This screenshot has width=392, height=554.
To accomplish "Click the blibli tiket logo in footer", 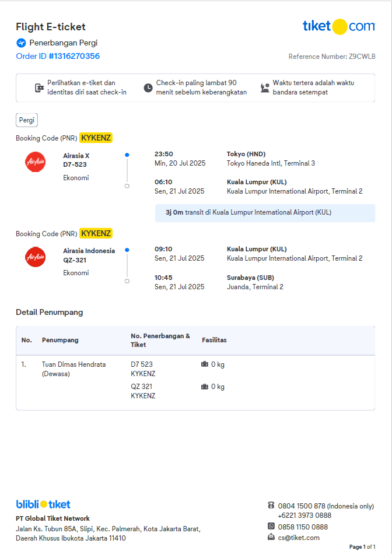I will click(43, 504).
